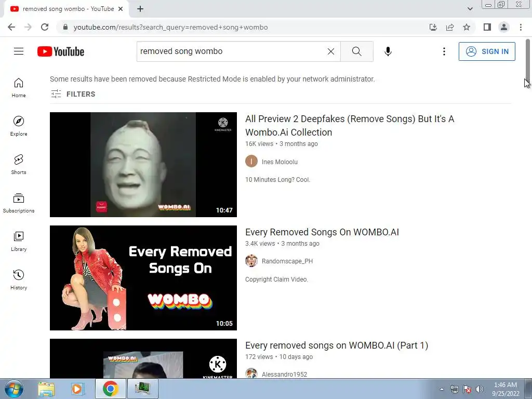
Task: Open Windows Explorer from the taskbar
Action: 46,389
